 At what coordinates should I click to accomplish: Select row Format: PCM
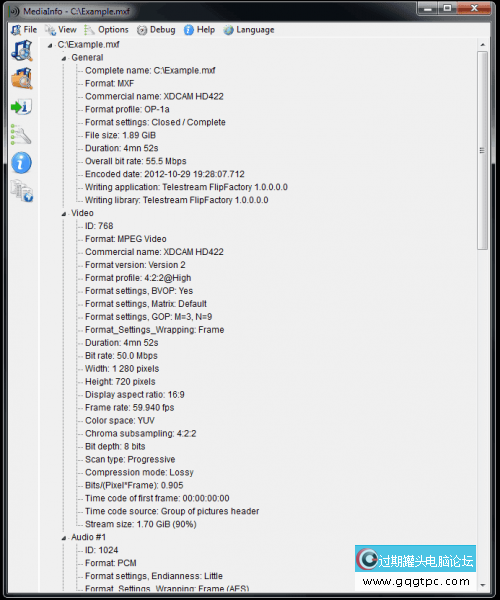[111, 563]
